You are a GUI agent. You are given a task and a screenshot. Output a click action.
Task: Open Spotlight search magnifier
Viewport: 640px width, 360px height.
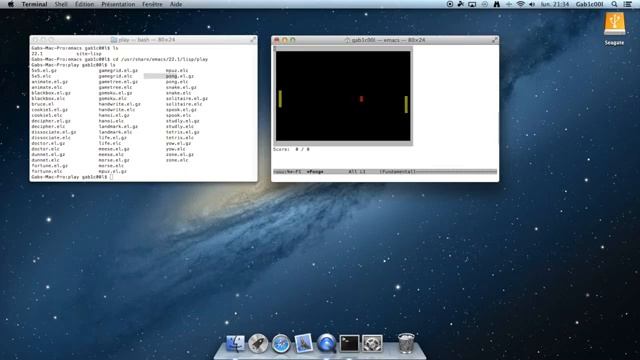point(614,4)
